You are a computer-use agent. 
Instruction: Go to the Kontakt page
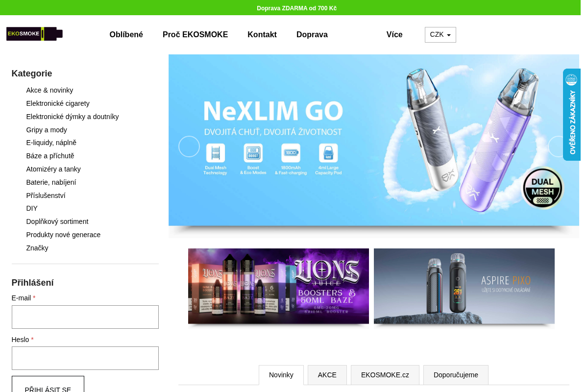[x=262, y=35]
